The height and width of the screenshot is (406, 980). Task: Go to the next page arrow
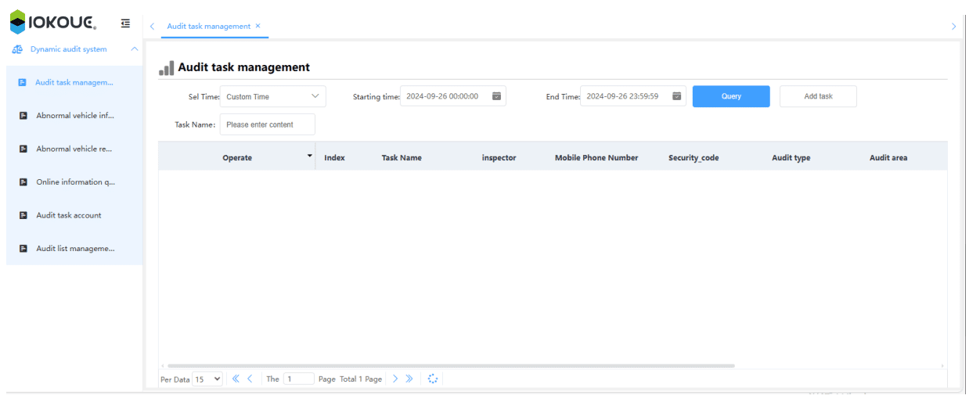pos(395,379)
